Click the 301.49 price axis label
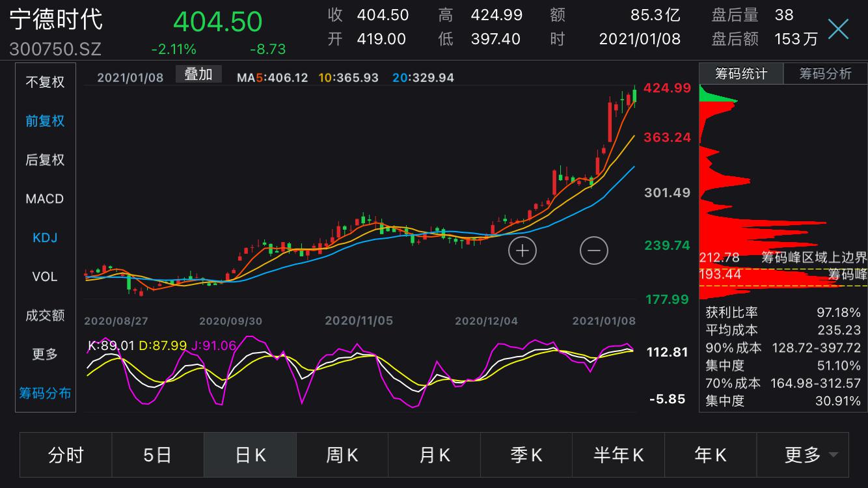 667,193
